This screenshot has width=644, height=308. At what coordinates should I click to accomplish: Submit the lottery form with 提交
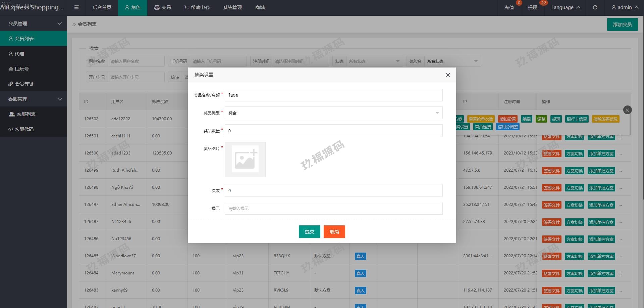(x=309, y=232)
